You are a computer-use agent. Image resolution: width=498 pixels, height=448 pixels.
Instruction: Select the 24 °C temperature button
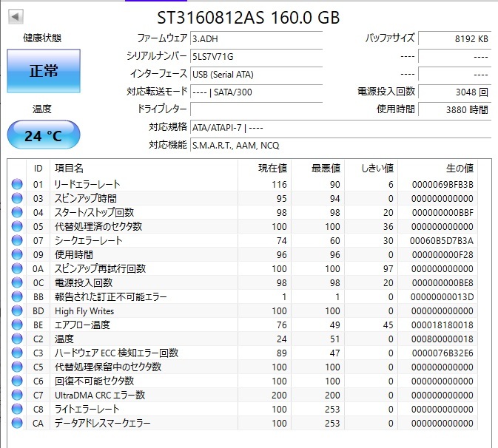pos(44,135)
